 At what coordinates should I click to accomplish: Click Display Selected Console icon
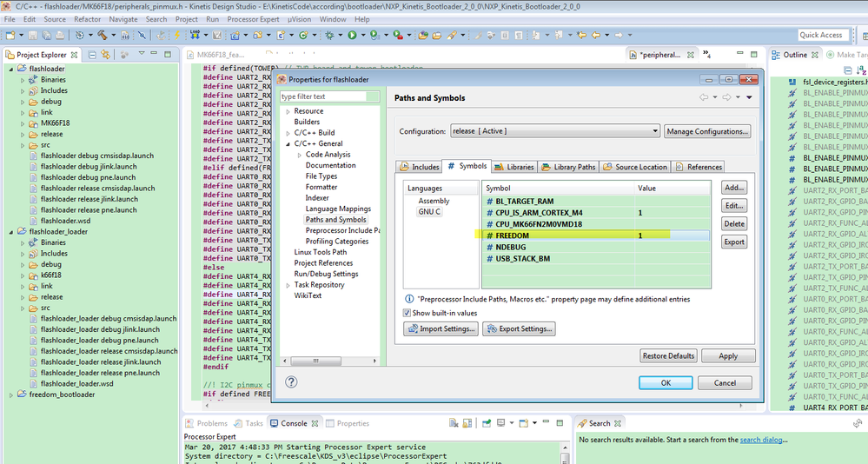pos(501,422)
